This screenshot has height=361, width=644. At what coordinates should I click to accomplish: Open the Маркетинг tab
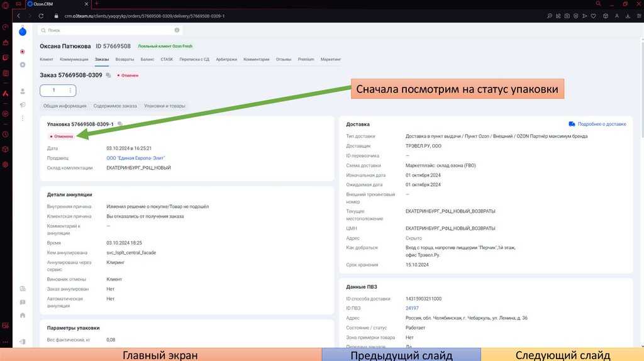[x=331, y=59]
